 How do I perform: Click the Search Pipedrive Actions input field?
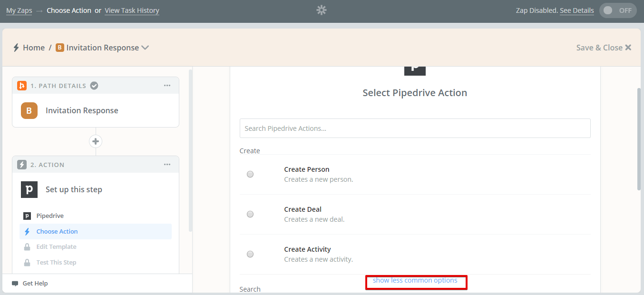(x=415, y=128)
